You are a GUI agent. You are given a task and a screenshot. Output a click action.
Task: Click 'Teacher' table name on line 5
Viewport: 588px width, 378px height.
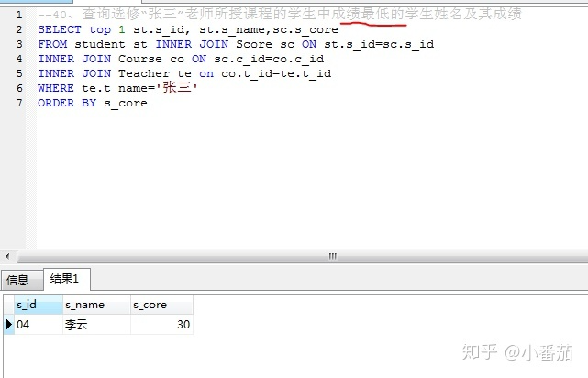click(144, 73)
